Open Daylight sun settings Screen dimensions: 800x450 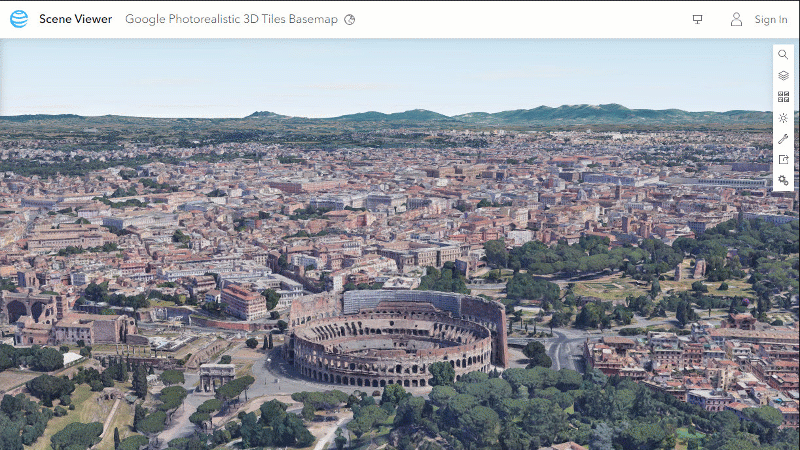point(783,118)
